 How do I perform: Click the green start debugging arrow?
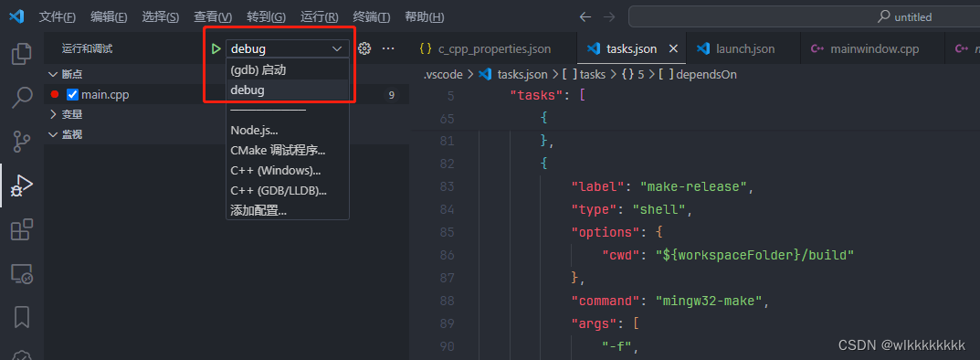coord(216,48)
